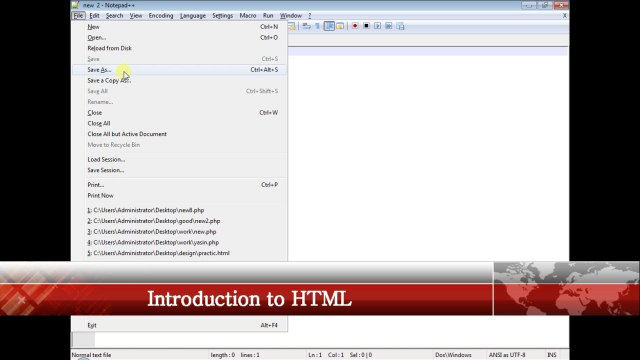640x360 pixels.
Task: Click the stop recording black square icon
Action: point(366,26)
